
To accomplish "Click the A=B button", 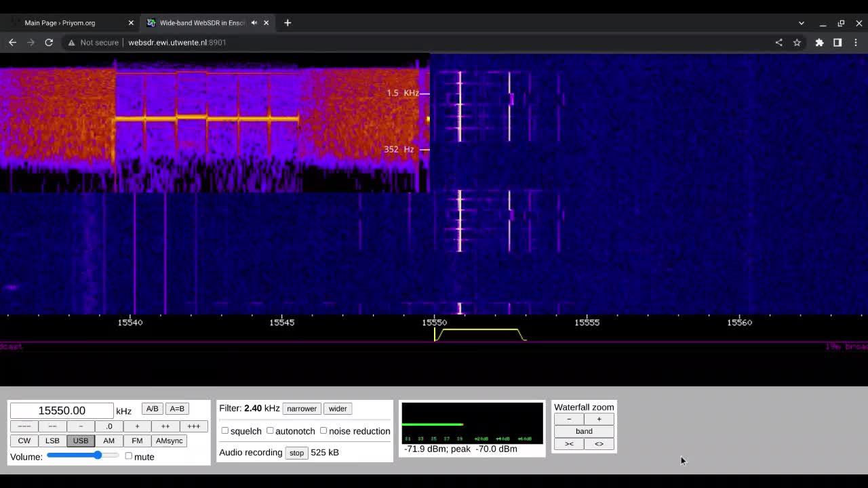I will [177, 409].
